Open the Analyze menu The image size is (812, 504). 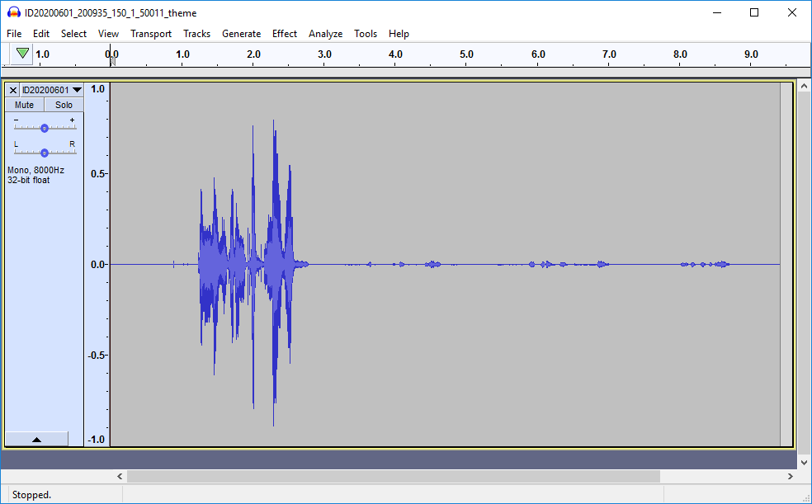[x=325, y=34]
